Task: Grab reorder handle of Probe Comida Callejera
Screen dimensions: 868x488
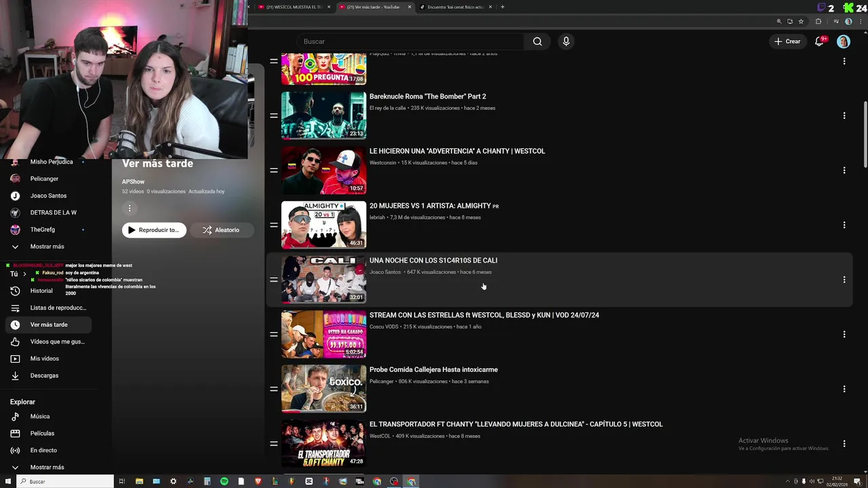Action: tap(273, 389)
